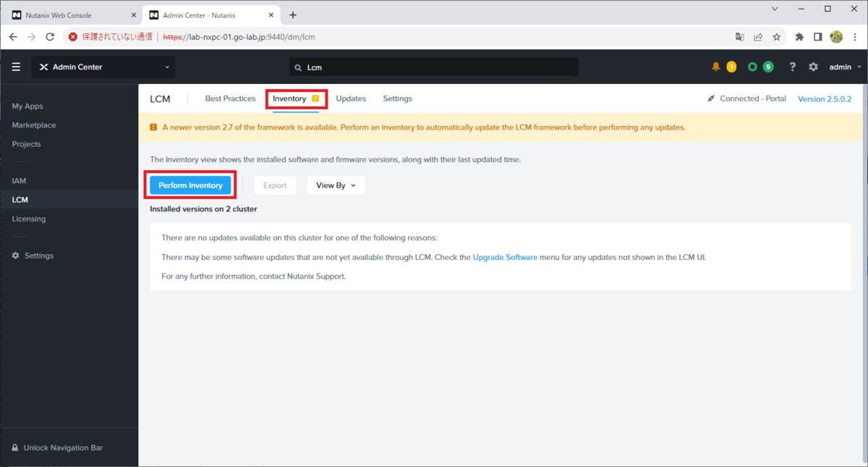
Task: Click the search magnifier icon
Action: coord(298,67)
